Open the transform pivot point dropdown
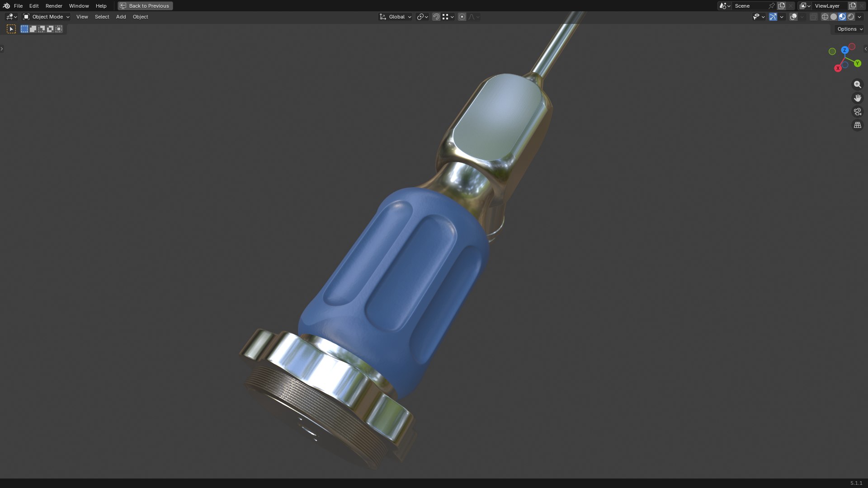 coord(422,17)
